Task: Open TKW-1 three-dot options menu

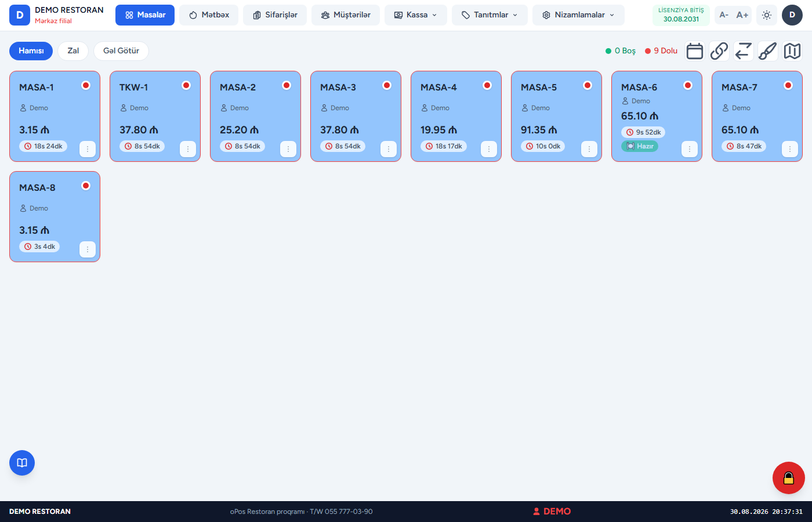Action: pyautogui.click(x=188, y=149)
